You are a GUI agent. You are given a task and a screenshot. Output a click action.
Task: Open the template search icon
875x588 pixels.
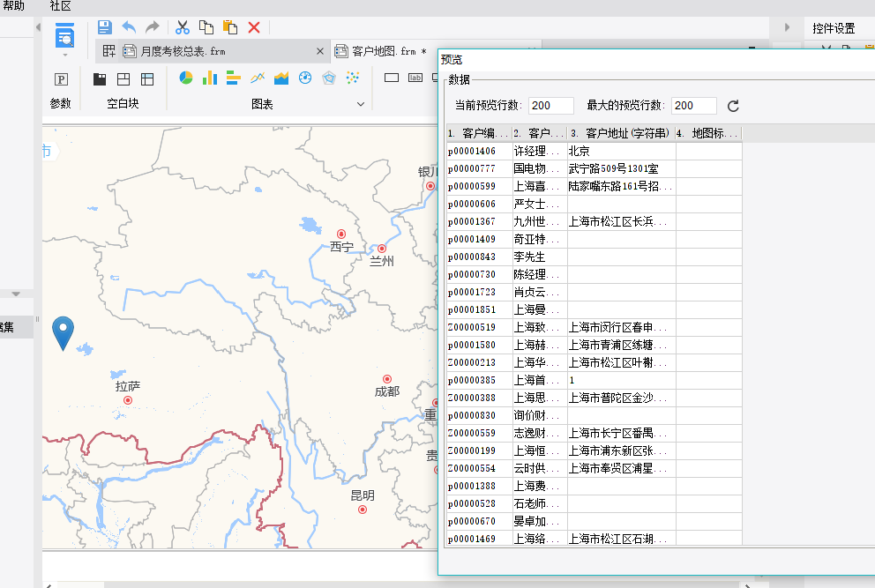(x=64, y=35)
